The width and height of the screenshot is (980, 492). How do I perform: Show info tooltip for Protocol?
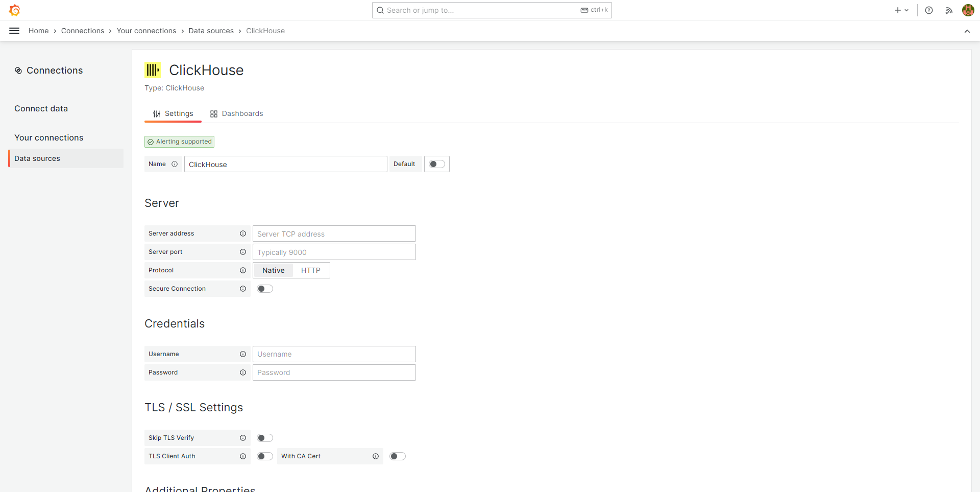pyautogui.click(x=243, y=270)
